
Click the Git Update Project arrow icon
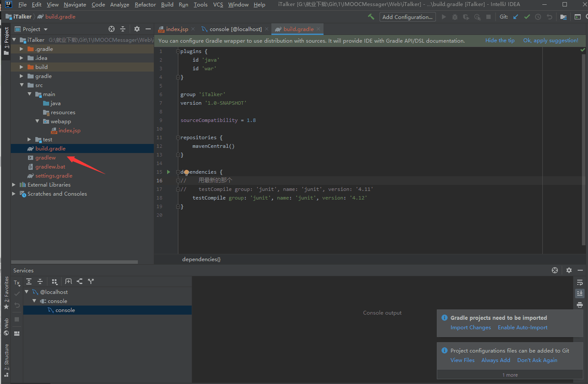516,17
